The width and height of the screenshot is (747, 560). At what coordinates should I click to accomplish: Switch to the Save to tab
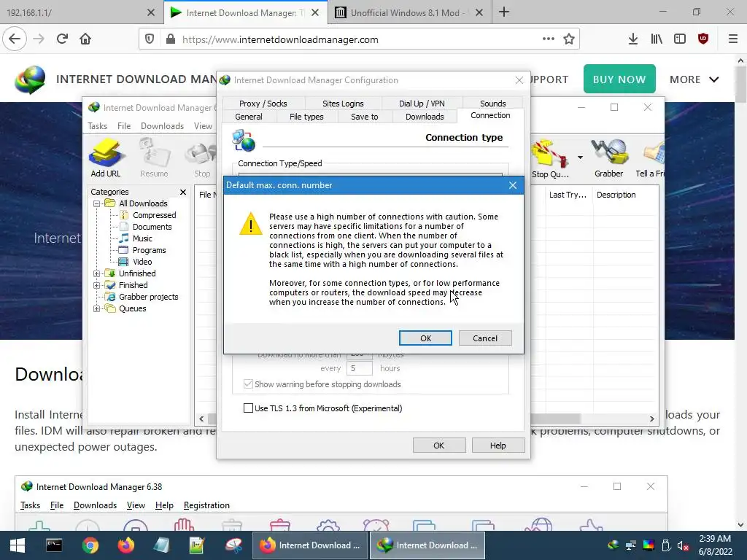(365, 117)
